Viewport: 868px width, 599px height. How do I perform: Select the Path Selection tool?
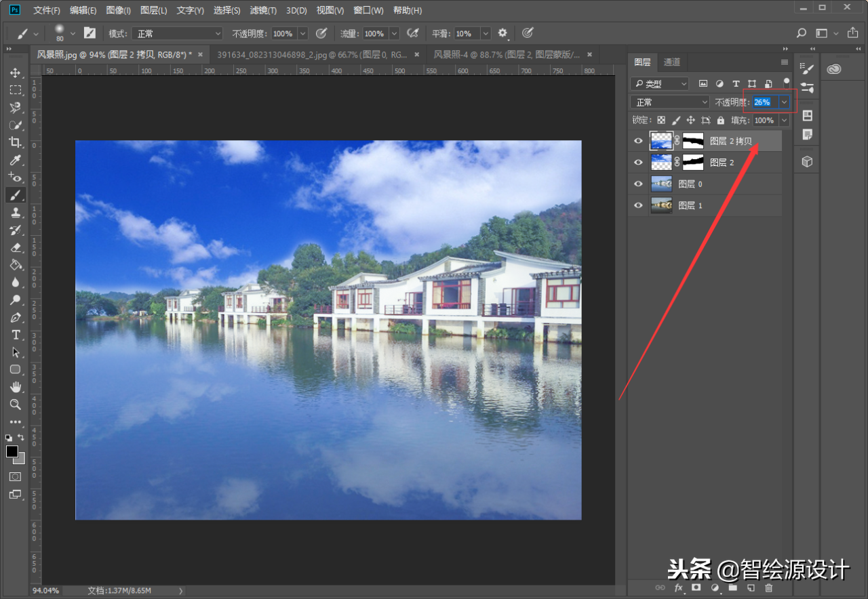(15, 352)
